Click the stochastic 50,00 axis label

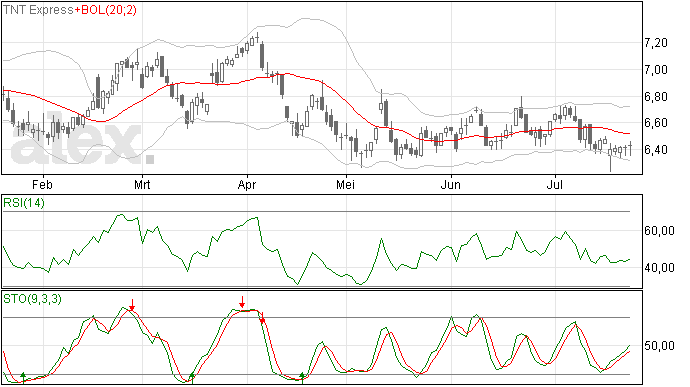click(659, 346)
